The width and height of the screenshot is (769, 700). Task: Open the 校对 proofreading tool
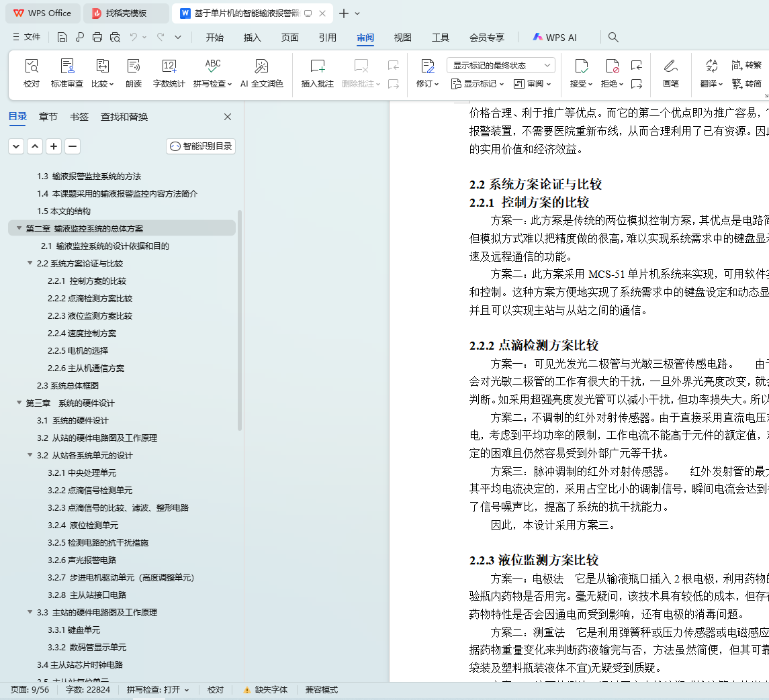32,74
